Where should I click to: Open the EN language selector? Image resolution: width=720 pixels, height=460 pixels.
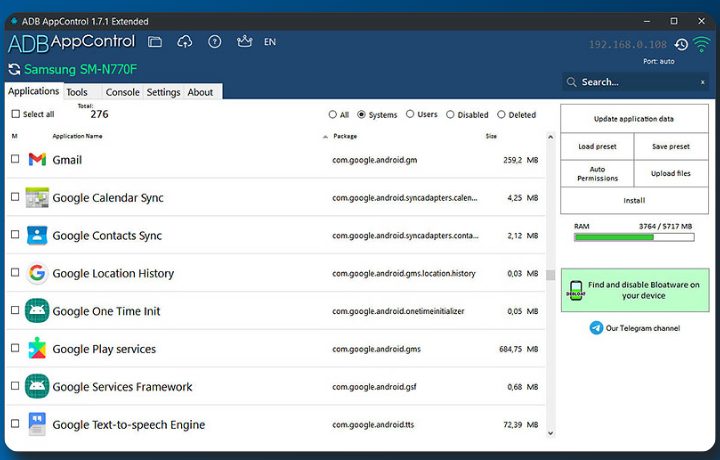click(x=270, y=42)
